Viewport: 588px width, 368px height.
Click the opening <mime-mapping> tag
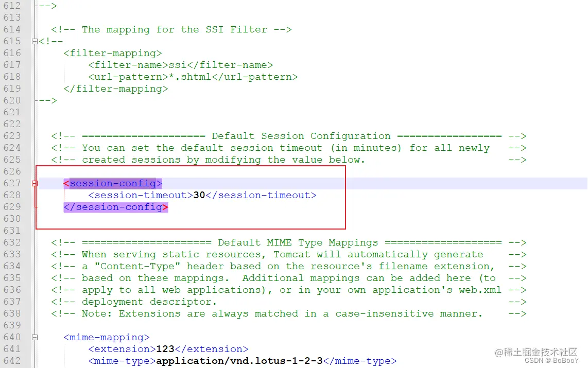(107, 337)
